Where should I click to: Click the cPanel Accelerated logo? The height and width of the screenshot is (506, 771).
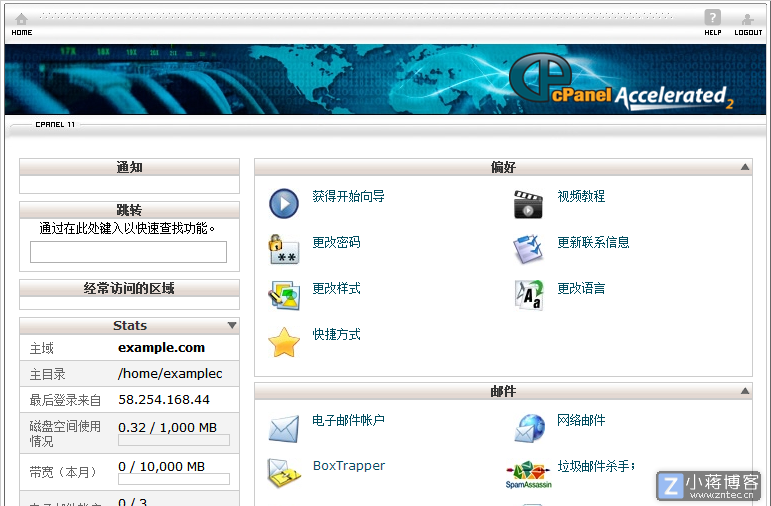click(621, 82)
